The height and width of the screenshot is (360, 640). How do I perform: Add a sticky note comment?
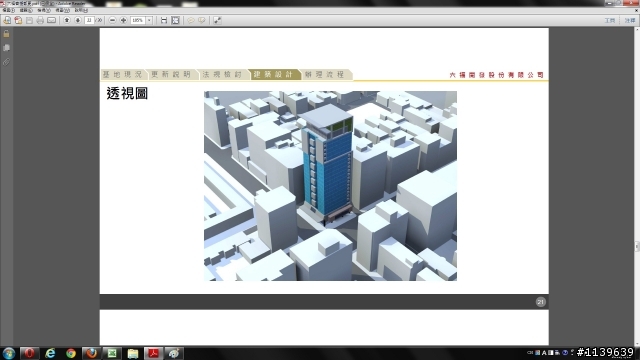(x=191, y=20)
